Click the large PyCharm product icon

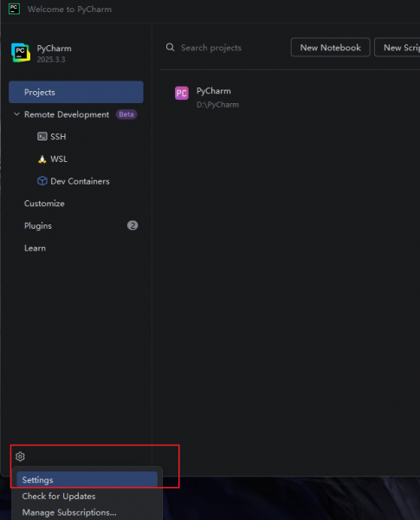[x=21, y=53]
